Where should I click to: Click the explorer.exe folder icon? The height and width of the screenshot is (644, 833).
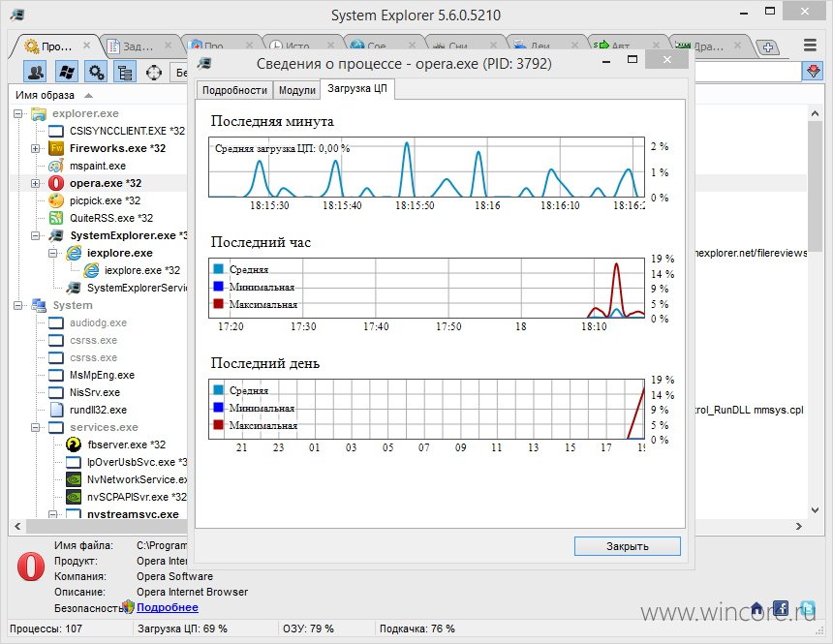pos(38,113)
